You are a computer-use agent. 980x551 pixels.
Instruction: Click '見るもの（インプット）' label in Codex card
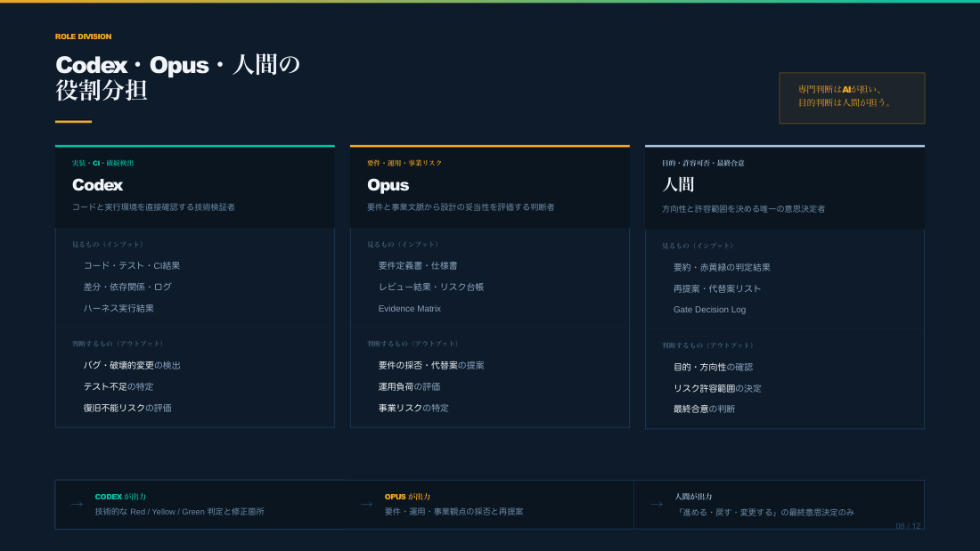[109, 244]
